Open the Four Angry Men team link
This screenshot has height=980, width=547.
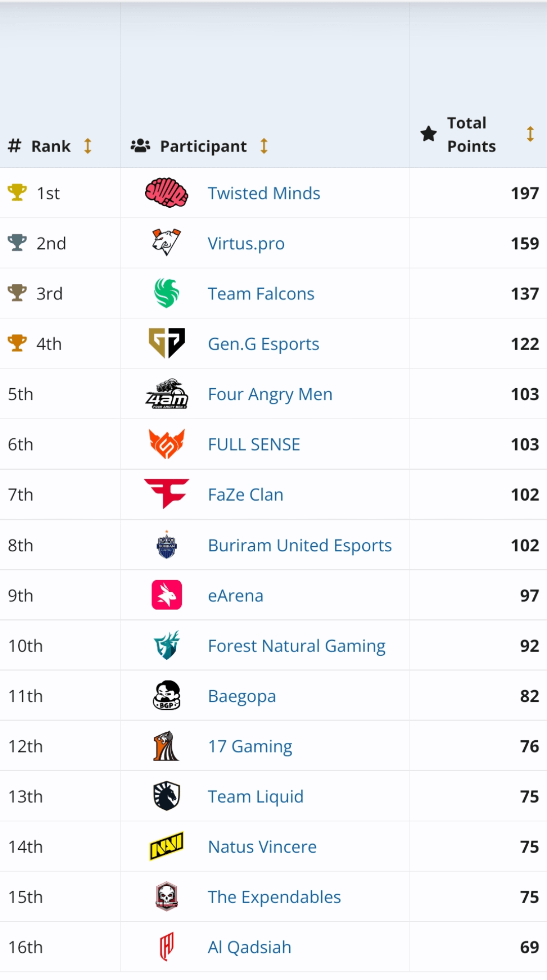click(x=270, y=394)
